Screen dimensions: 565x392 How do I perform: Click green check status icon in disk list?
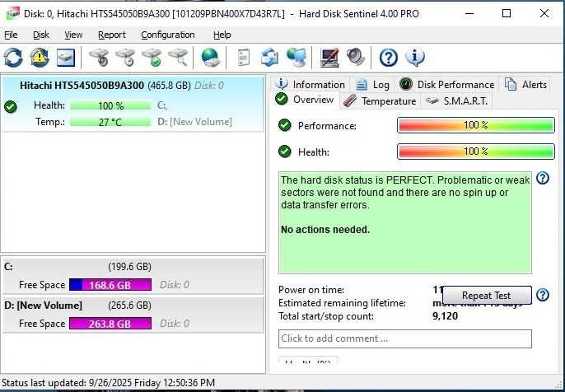11,107
